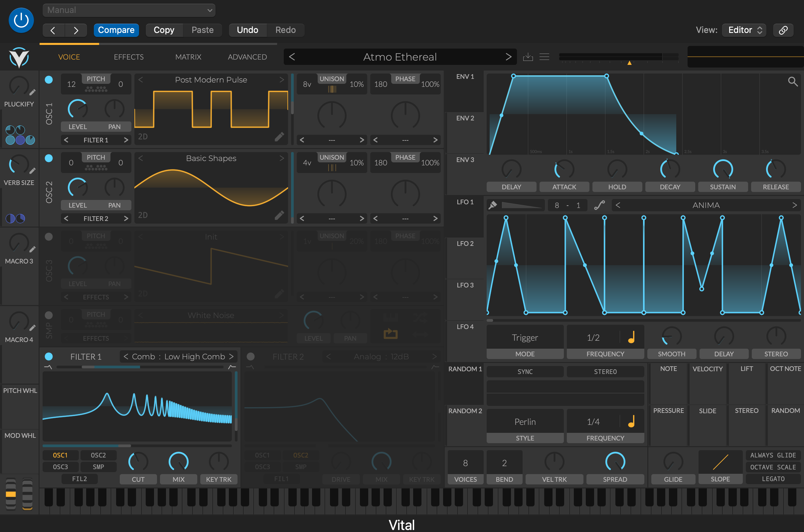The width and height of the screenshot is (804, 532).
Task: Open the Manual preset dropdown
Action: click(x=129, y=10)
